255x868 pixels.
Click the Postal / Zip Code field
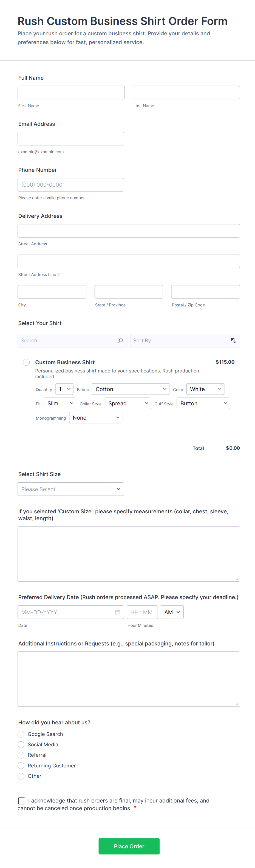[x=205, y=292]
